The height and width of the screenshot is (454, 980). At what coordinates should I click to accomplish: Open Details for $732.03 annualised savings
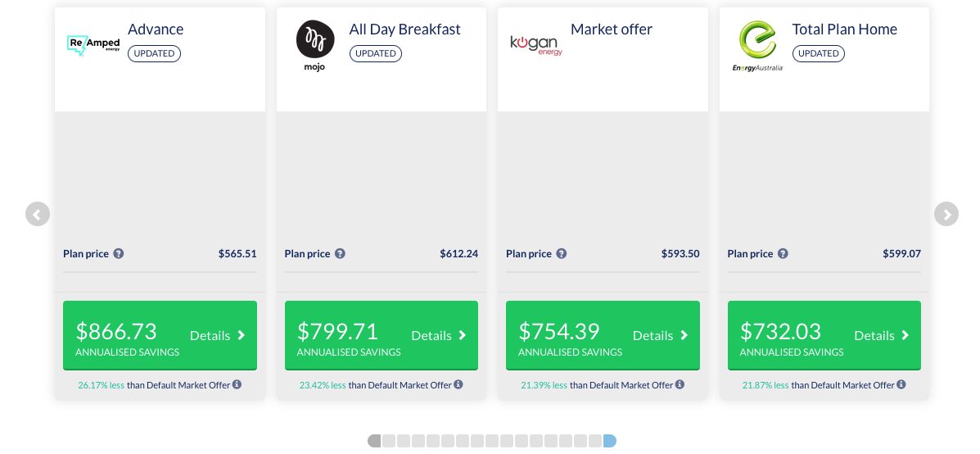(x=882, y=335)
